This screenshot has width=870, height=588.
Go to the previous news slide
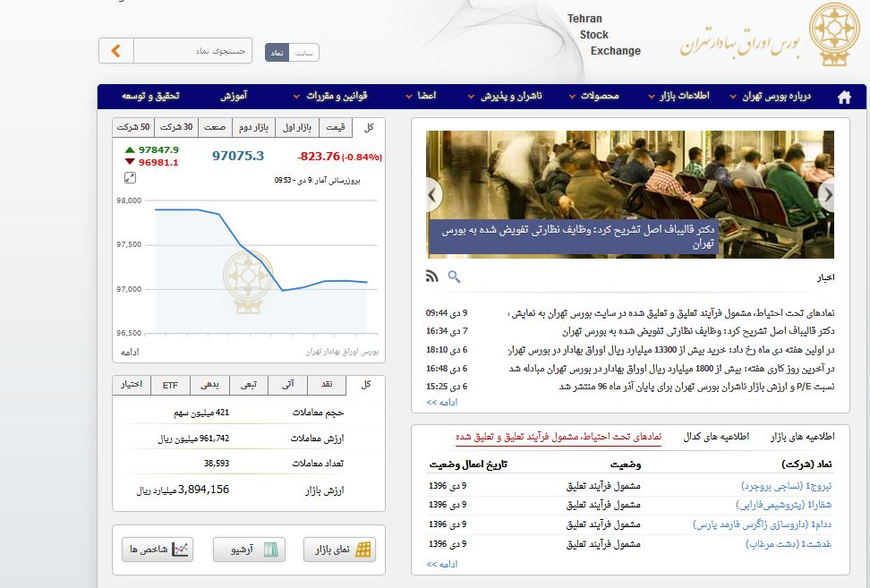tap(433, 195)
